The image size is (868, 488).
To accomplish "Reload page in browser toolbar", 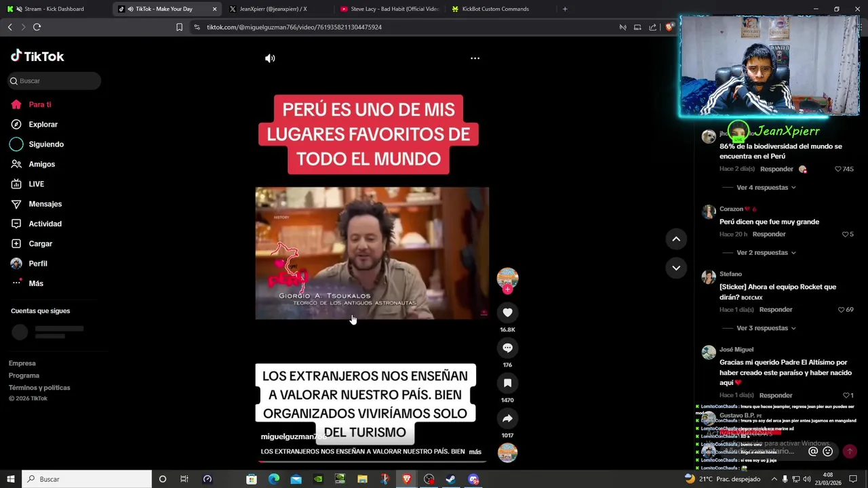I will [37, 27].
